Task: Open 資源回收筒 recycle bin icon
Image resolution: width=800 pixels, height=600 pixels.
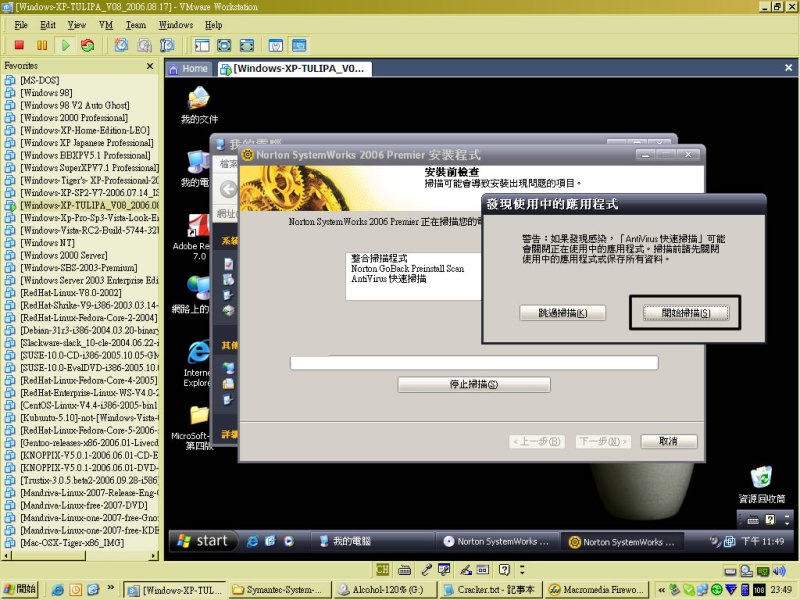Action: coord(762,484)
